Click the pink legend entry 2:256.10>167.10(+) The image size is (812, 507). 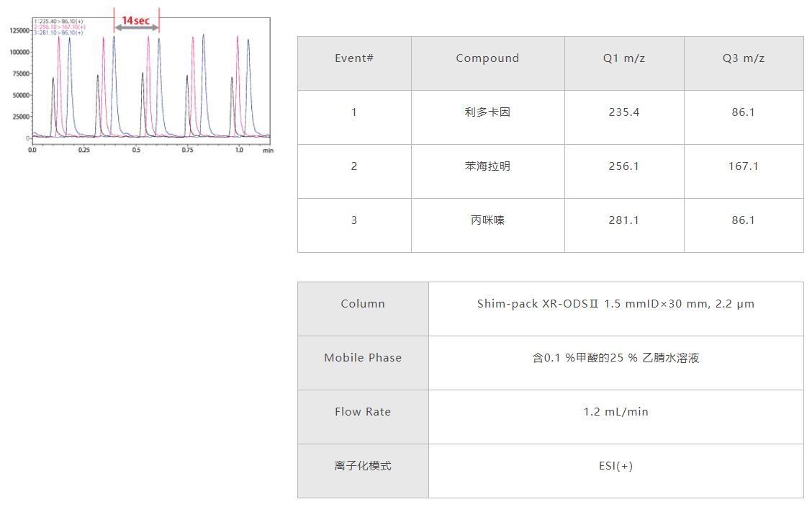(59, 27)
